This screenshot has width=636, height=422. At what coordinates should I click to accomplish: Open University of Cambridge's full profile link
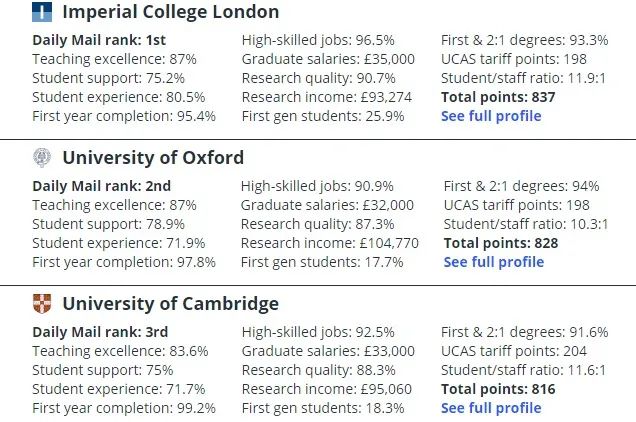click(491, 408)
